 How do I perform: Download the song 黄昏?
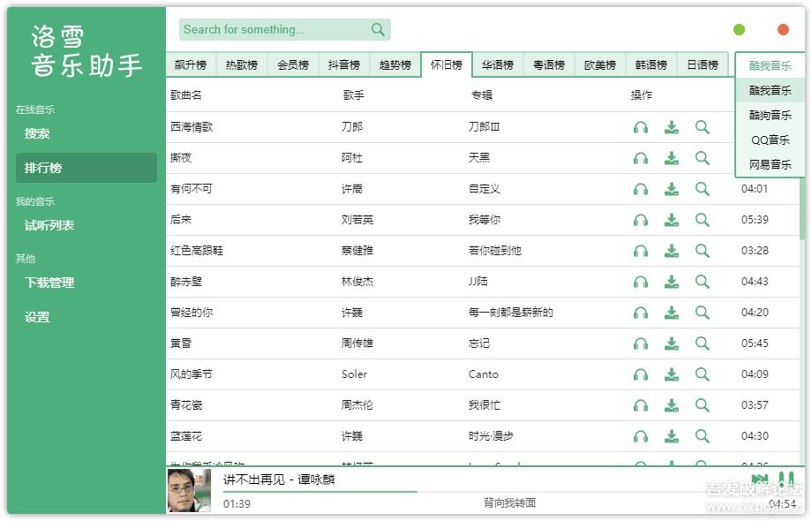click(672, 344)
